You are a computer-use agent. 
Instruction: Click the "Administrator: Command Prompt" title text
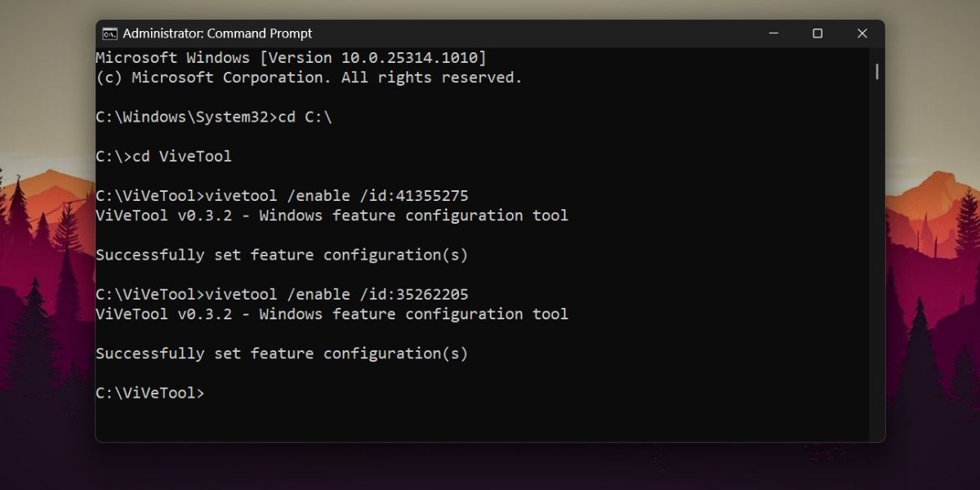tap(217, 33)
